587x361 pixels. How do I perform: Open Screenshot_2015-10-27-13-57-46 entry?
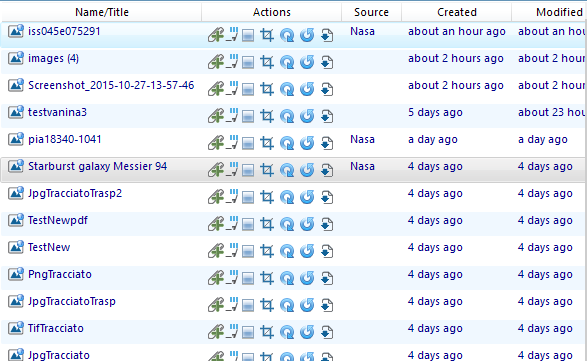pyautogui.click(x=111, y=85)
